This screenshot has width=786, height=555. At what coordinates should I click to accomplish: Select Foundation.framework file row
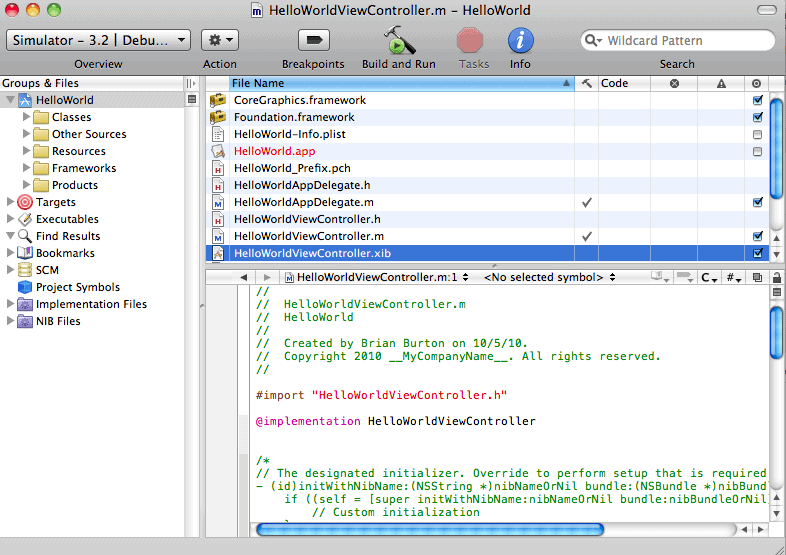point(487,117)
